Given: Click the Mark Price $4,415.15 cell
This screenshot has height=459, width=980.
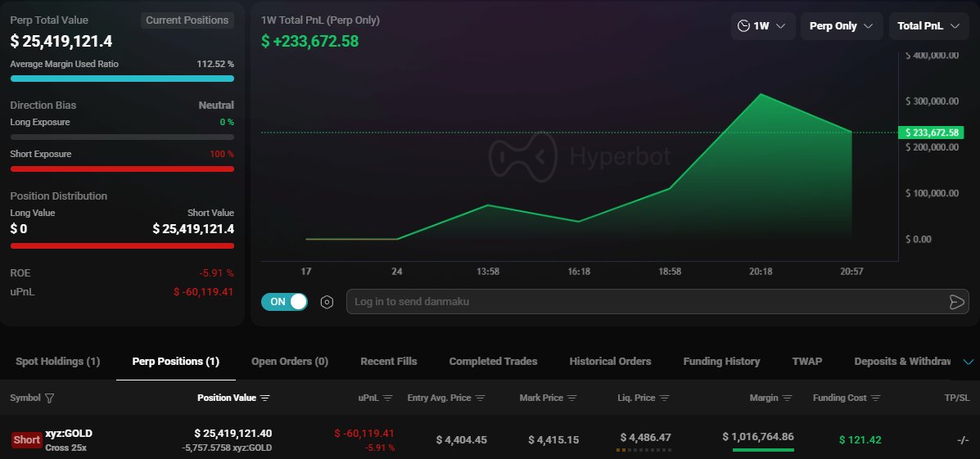Looking at the screenshot, I should (553, 440).
